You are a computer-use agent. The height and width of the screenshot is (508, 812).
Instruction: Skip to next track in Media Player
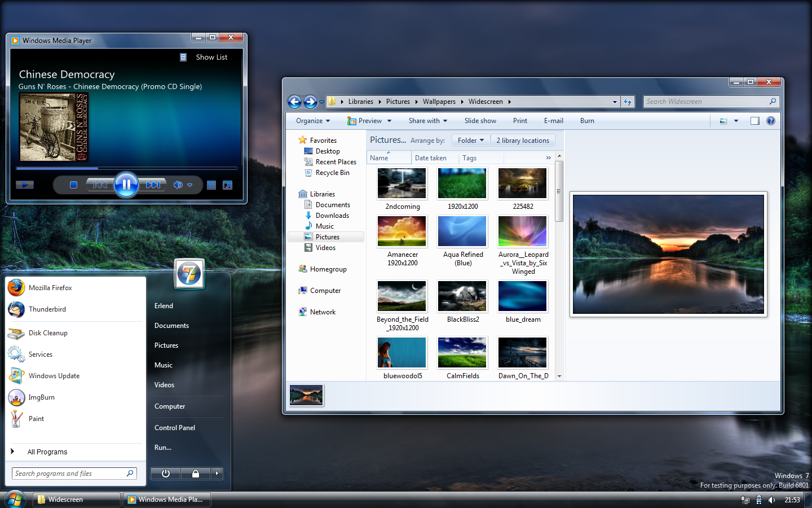[x=152, y=185]
